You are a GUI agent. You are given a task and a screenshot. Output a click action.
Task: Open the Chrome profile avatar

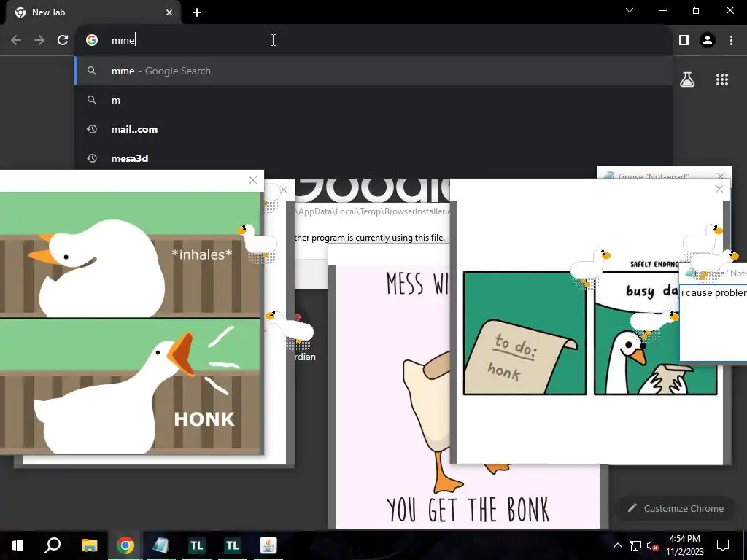(x=708, y=40)
